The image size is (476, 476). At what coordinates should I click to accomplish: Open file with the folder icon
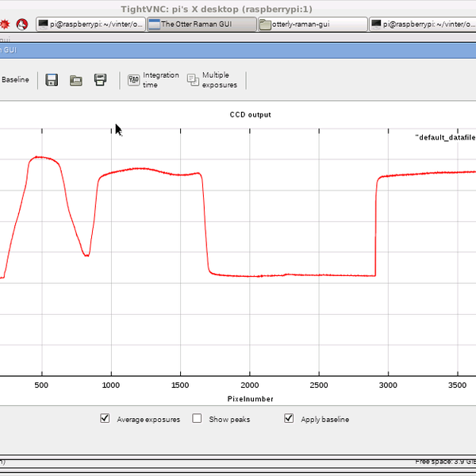[x=76, y=80]
